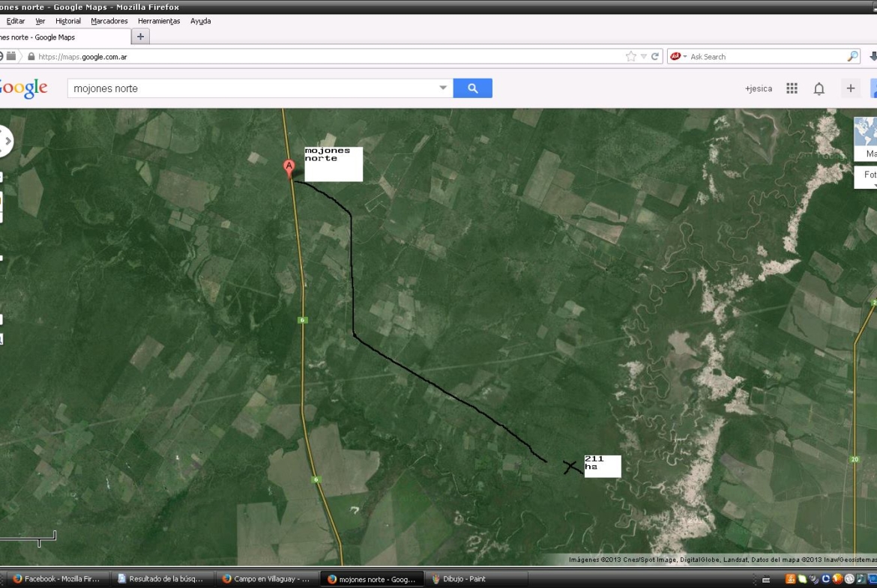
Task: Pan the map right with arrow control
Action: tap(7, 141)
